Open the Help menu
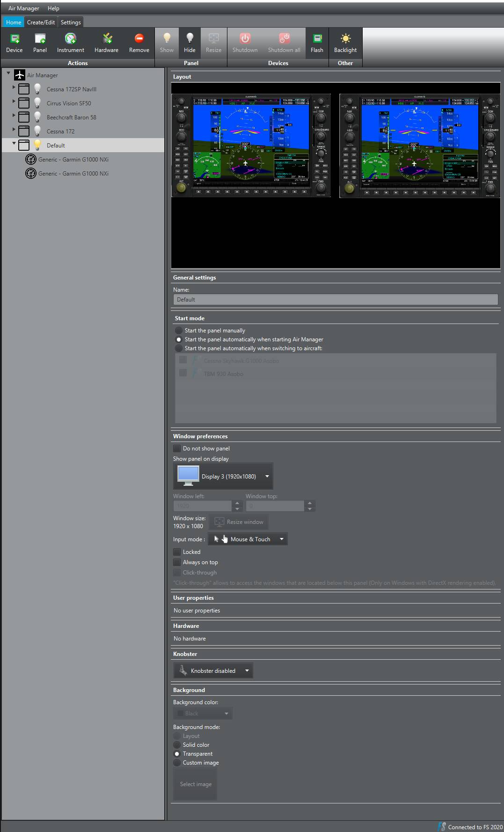This screenshot has width=504, height=832. 53,8
